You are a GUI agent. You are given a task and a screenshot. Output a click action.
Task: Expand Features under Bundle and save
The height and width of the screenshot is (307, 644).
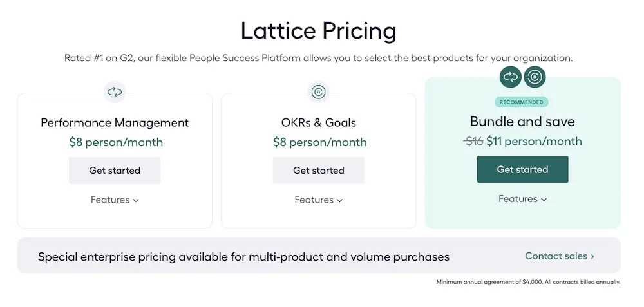click(522, 199)
